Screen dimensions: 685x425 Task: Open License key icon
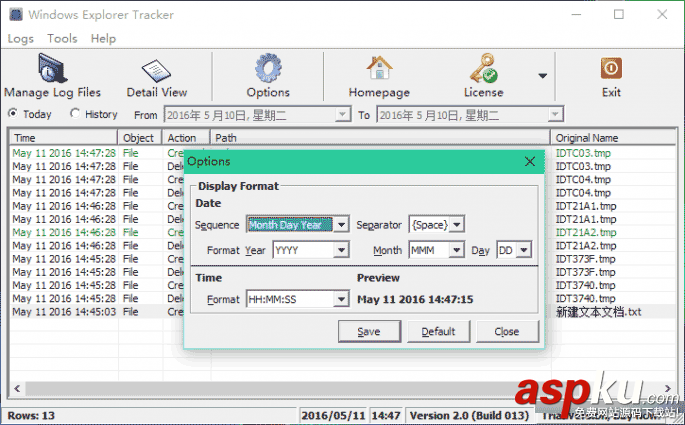483,68
